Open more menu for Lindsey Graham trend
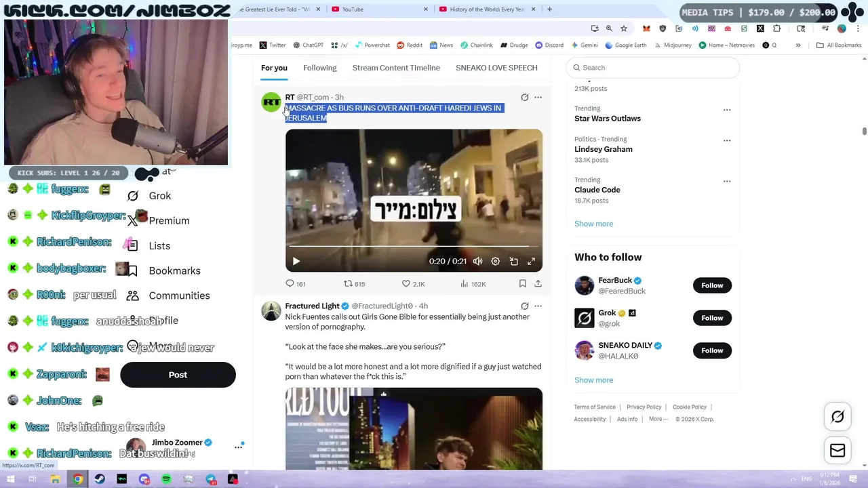Viewport: 868px width, 488px height. (x=727, y=140)
